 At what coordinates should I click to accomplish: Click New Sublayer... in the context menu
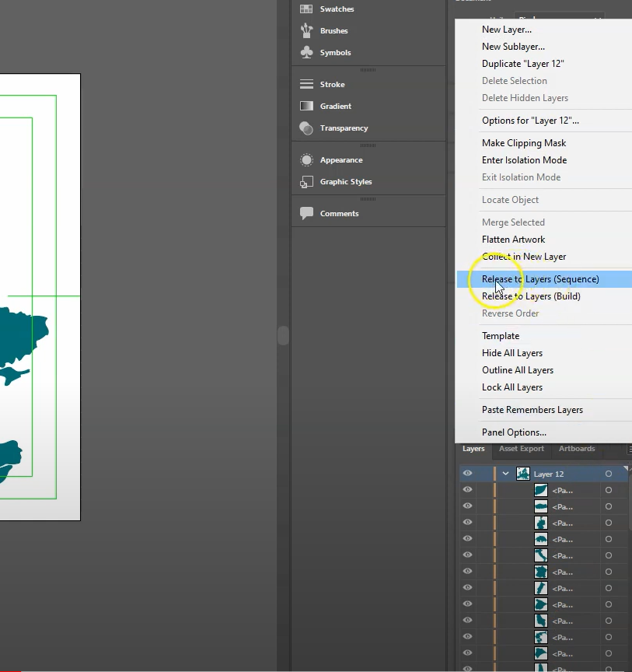click(x=513, y=47)
